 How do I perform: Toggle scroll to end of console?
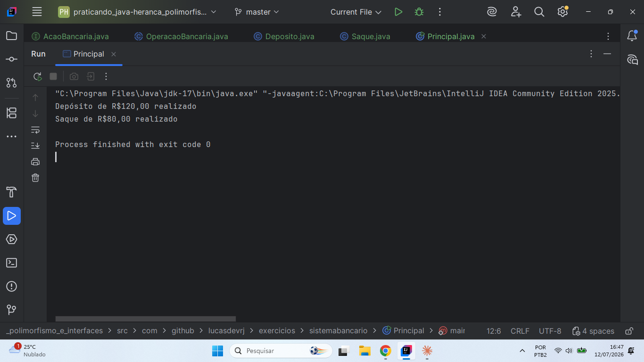tap(35, 146)
